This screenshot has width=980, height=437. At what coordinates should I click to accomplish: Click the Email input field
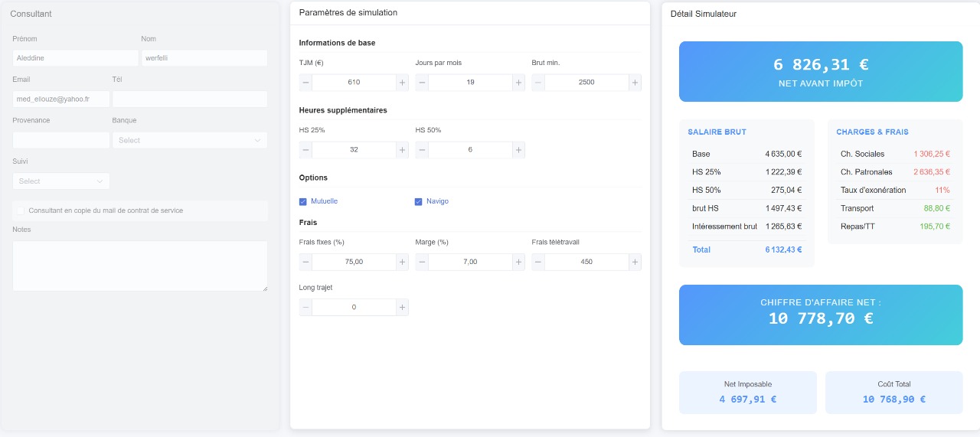[61, 99]
